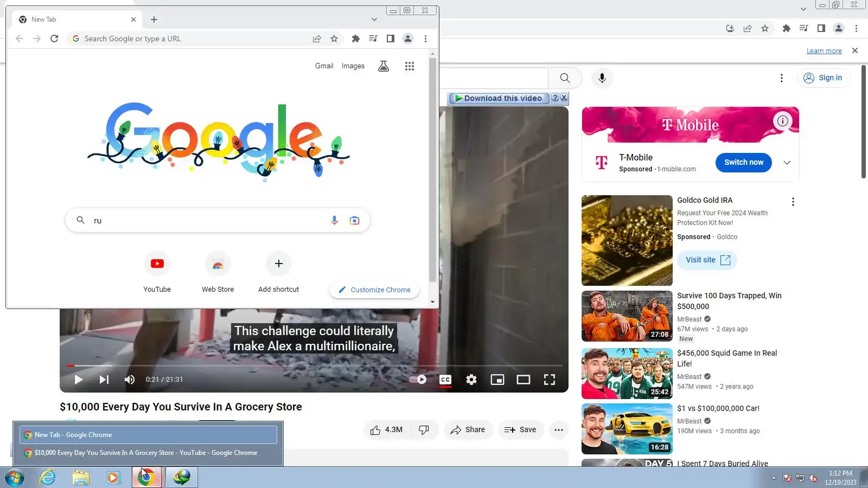Click T-Mobile ad info icon
The height and width of the screenshot is (488, 868).
782,121
